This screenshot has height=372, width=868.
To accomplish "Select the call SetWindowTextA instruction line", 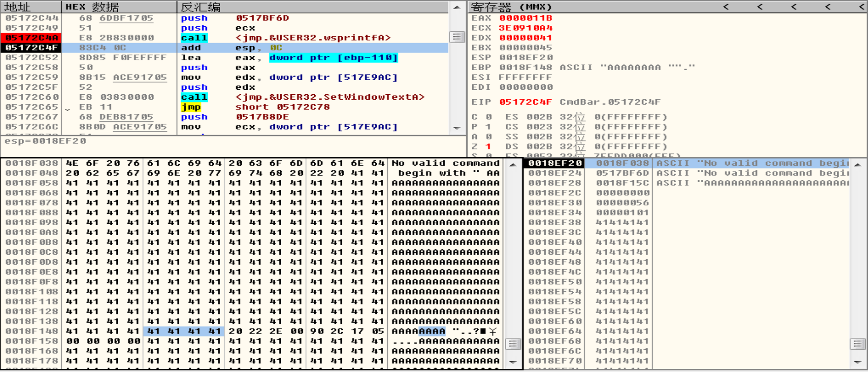I will 302,97.
